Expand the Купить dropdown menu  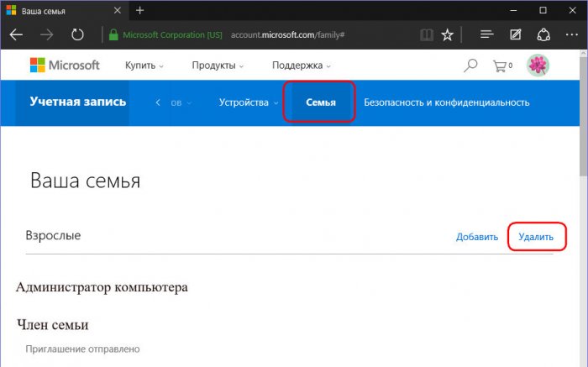click(x=144, y=66)
